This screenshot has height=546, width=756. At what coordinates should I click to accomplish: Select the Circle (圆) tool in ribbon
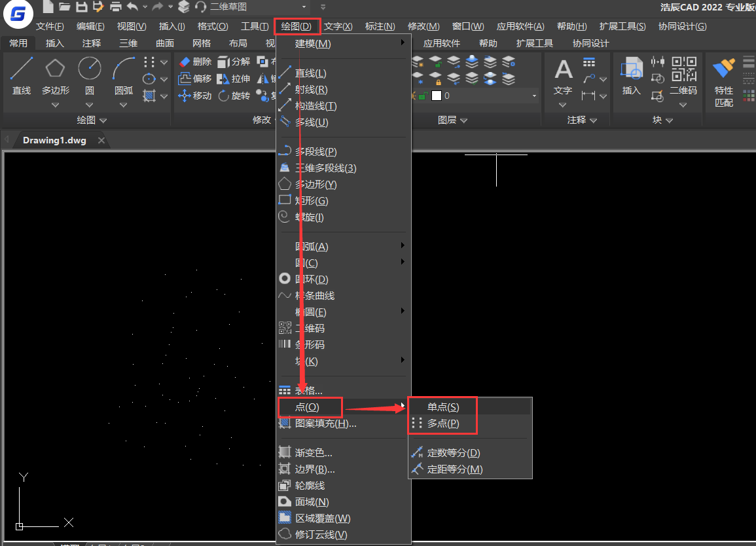tap(89, 76)
